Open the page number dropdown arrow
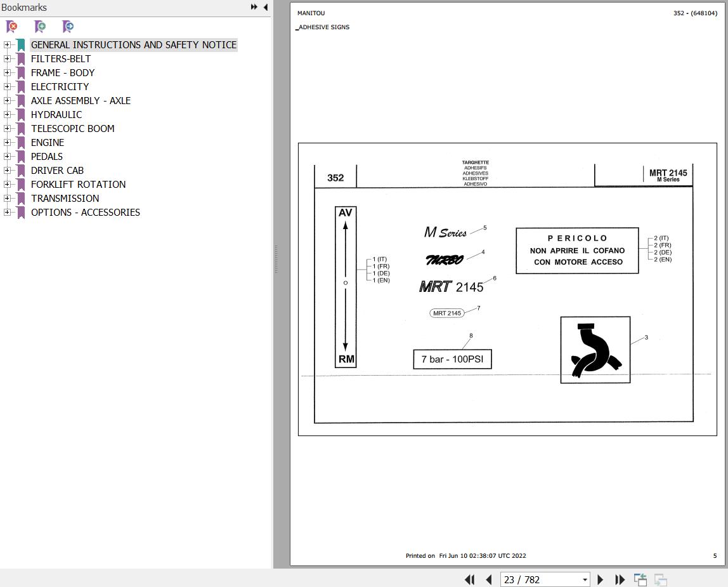The width and height of the screenshot is (728, 587). tap(585, 579)
